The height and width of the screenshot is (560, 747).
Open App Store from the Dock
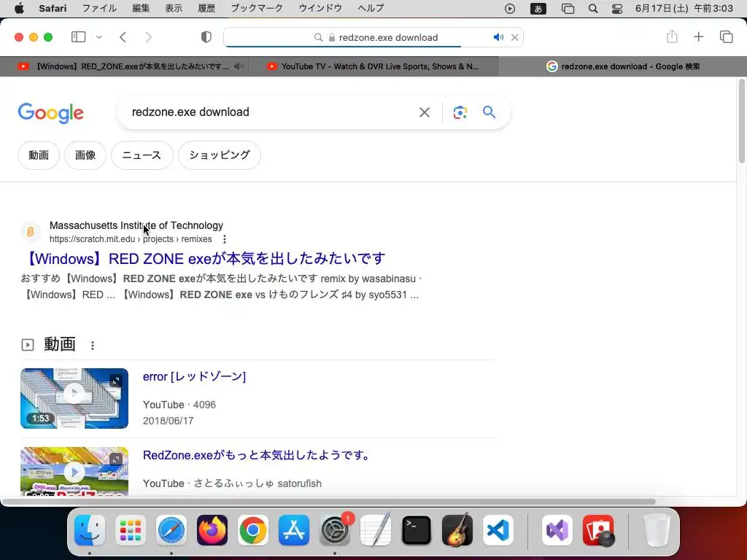click(x=294, y=530)
